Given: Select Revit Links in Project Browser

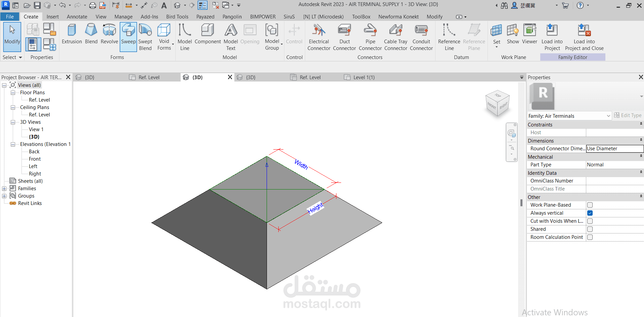Looking at the screenshot, I should tap(30, 203).
